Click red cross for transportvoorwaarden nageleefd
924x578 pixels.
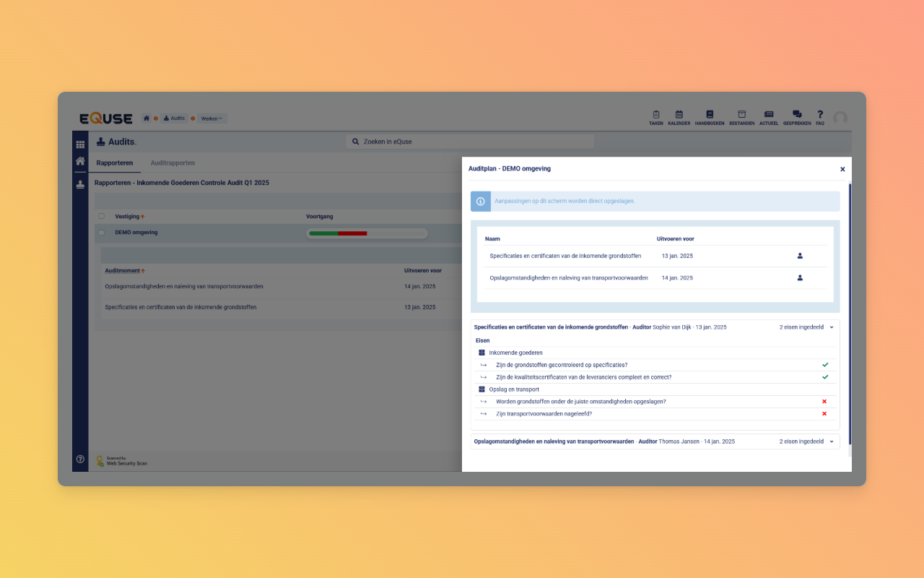[824, 414]
